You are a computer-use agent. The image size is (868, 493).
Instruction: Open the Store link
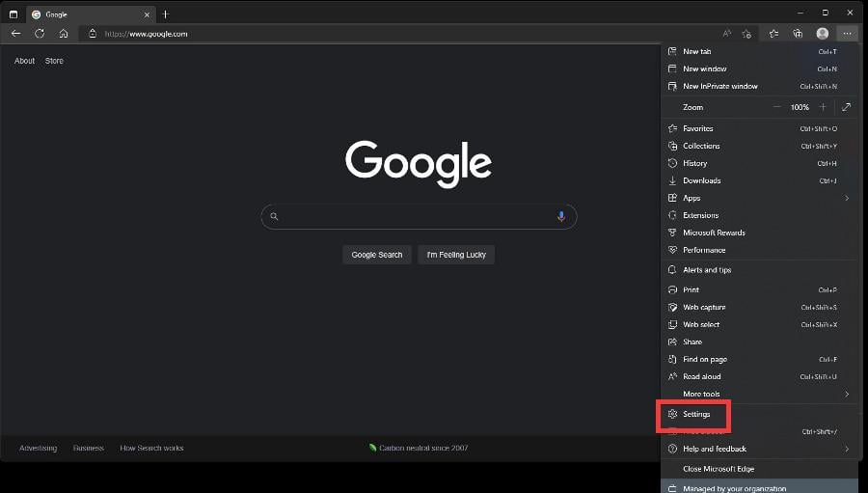54,61
